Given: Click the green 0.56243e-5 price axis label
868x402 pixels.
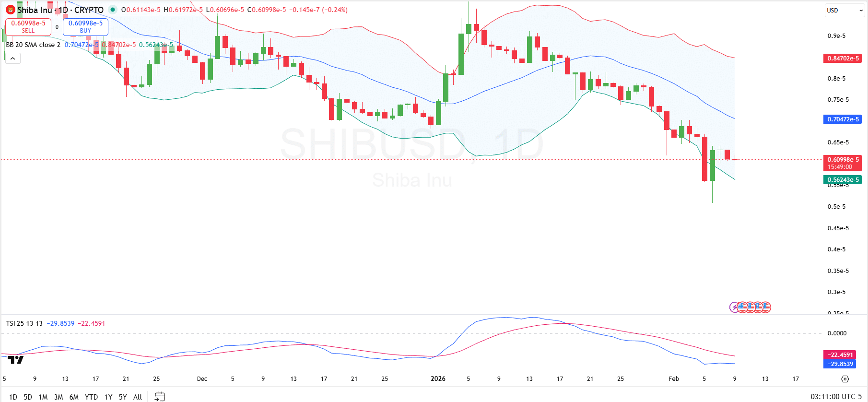Looking at the screenshot, I should click(x=842, y=180).
